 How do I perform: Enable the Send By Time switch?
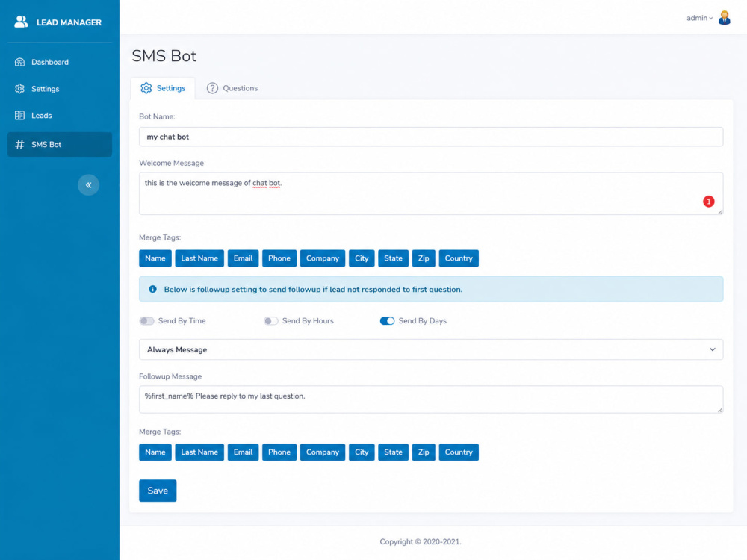tap(146, 321)
